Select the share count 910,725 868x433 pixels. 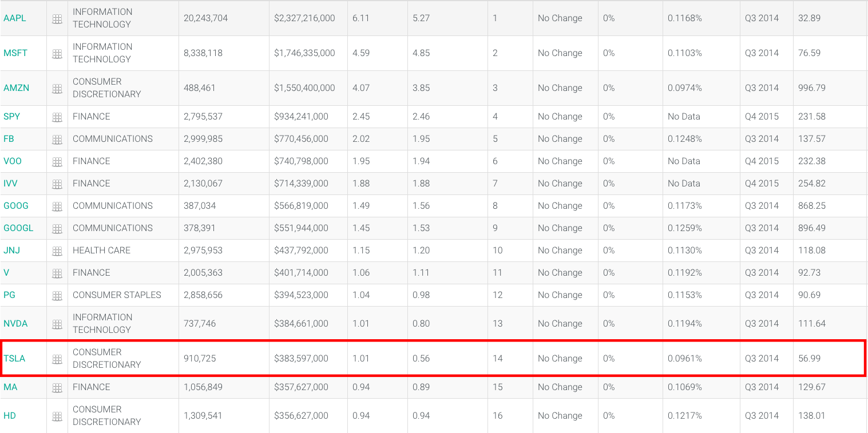point(200,359)
